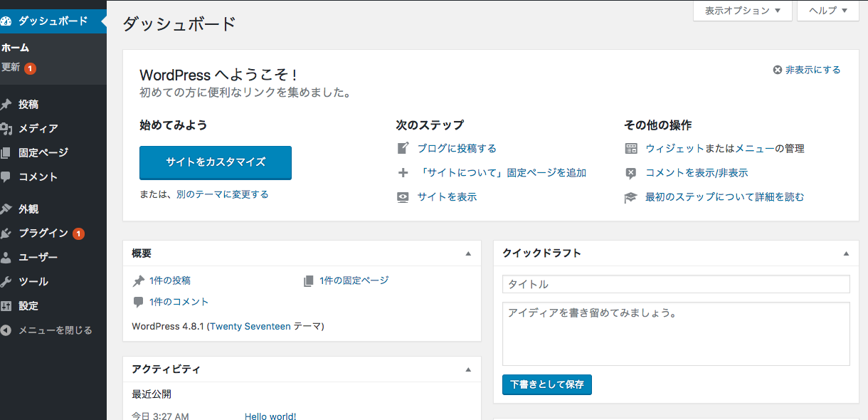Click the plugin update badge beside プラグイン
Viewport: 868px width, 420px height.
tap(78, 233)
